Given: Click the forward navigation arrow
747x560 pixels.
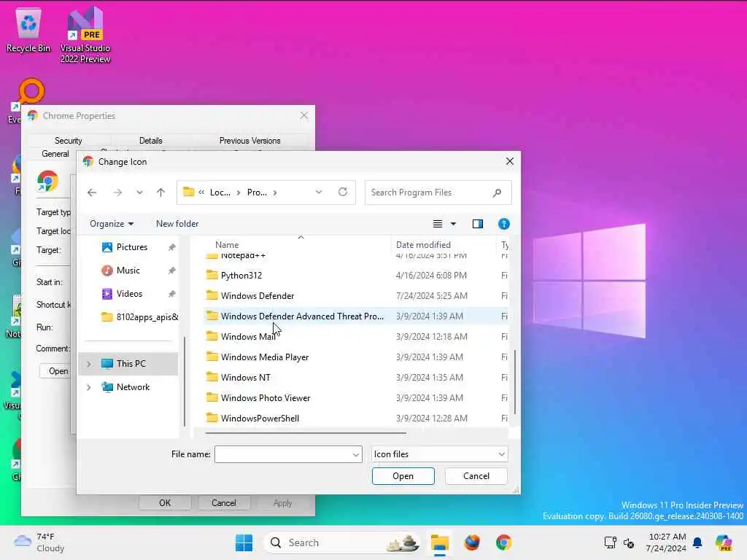Looking at the screenshot, I should click(x=117, y=192).
